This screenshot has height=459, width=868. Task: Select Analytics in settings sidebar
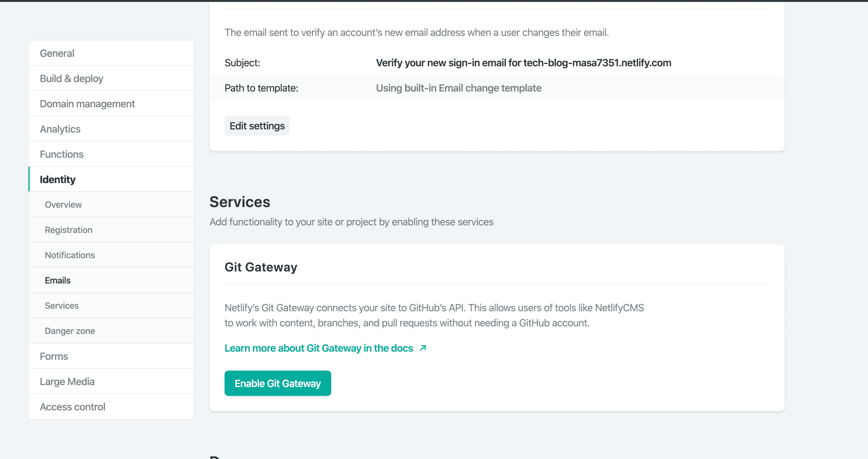[x=60, y=129]
